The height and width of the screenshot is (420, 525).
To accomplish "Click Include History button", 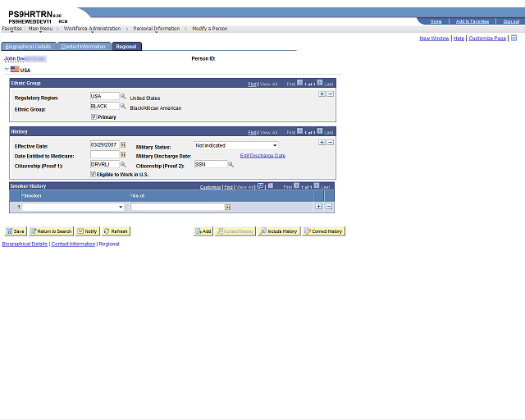I will (x=279, y=231).
